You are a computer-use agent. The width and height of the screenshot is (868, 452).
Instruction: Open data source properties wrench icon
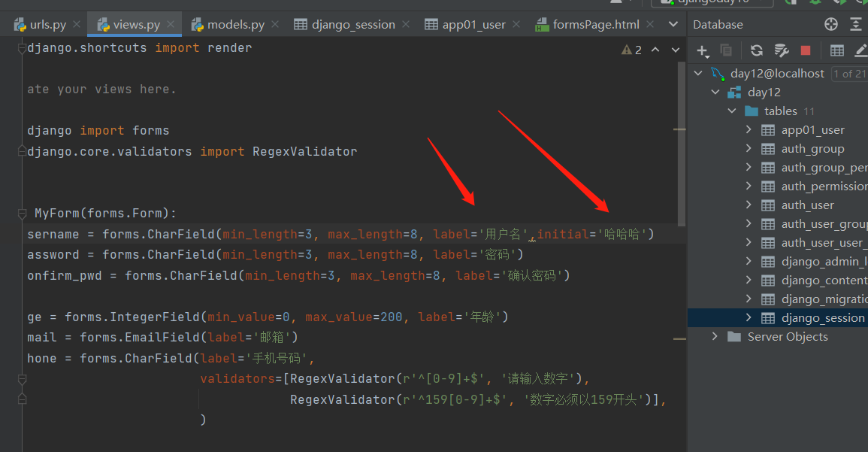pos(781,50)
